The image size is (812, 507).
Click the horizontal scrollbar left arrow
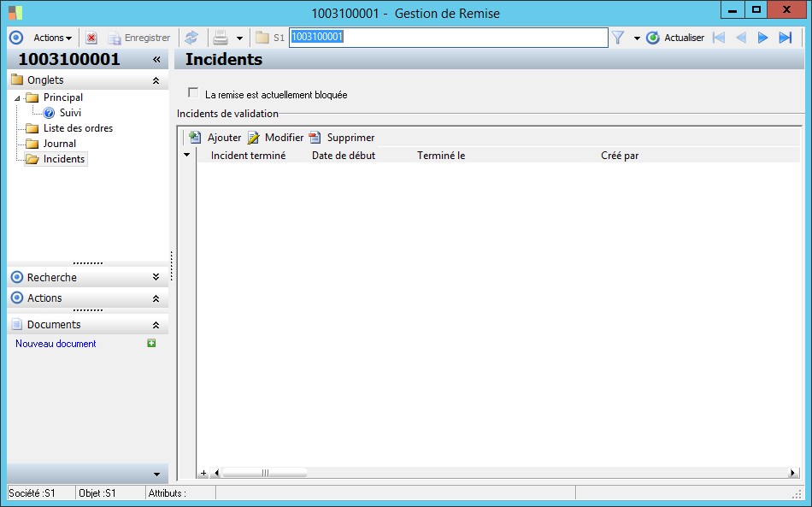(x=216, y=473)
